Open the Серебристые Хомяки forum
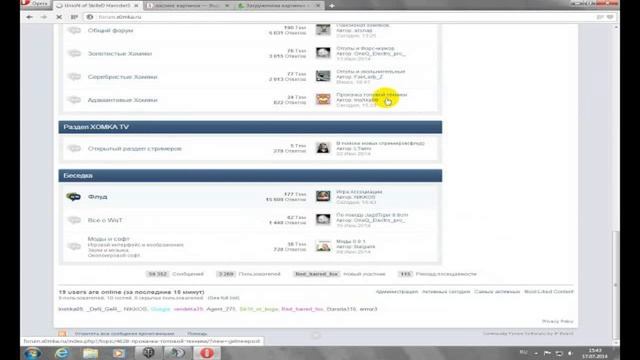Screen dimensions: 640x360 coord(122,77)
